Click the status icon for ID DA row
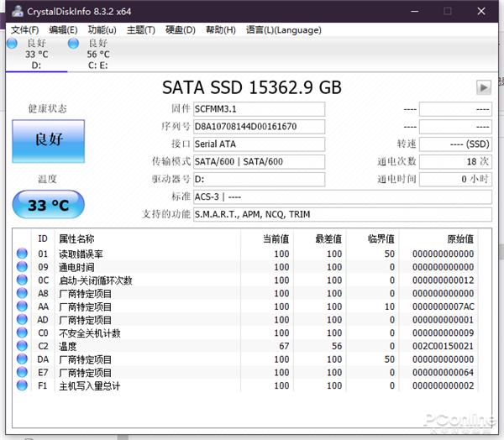Image resolution: width=504 pixels, height=440 pixels. (22, 359)
